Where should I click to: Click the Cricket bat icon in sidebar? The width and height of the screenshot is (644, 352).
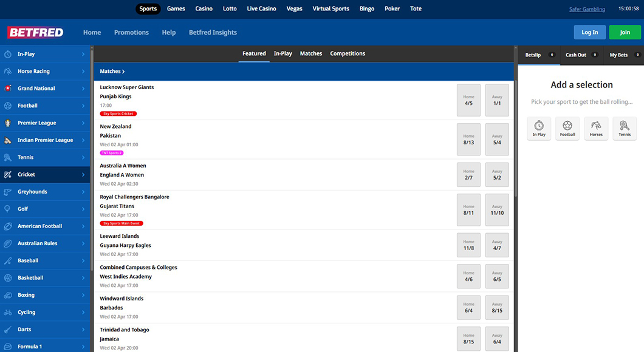pos(8,175)
